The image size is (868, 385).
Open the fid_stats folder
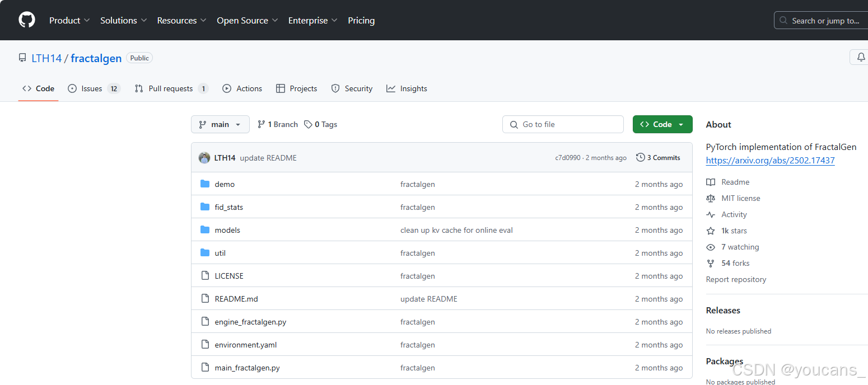coord(229,207)
